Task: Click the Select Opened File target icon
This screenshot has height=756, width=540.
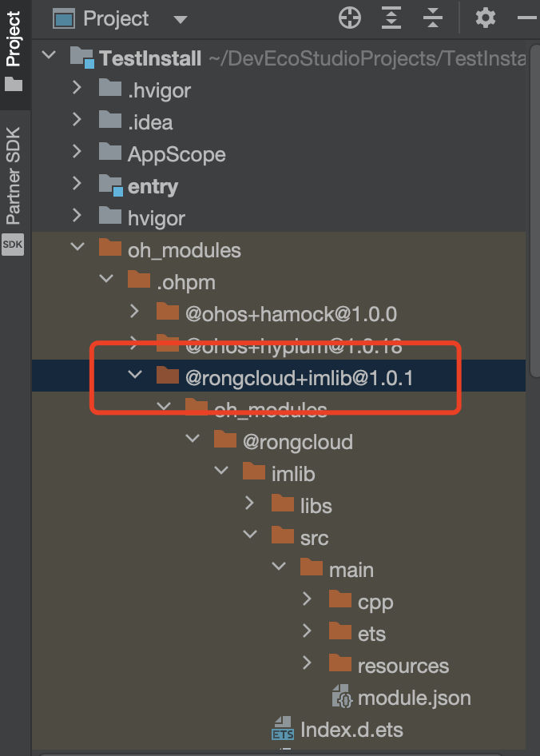Action: pyautogui.click(x=350, y=18)
